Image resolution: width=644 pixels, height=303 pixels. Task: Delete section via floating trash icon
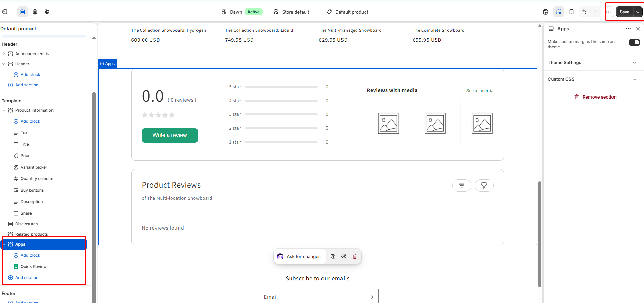tap(355, 256)
